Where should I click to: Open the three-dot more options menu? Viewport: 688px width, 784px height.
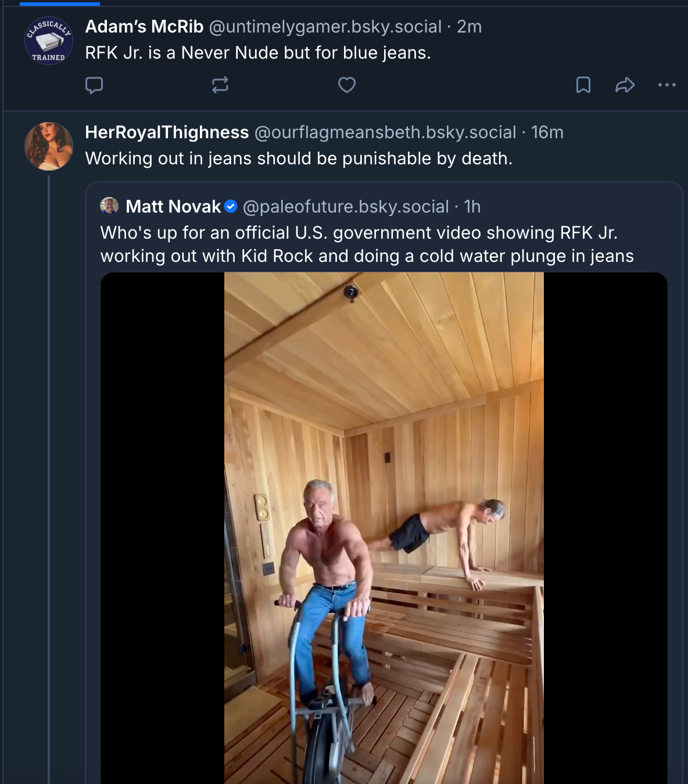click(x=666, y=85)
